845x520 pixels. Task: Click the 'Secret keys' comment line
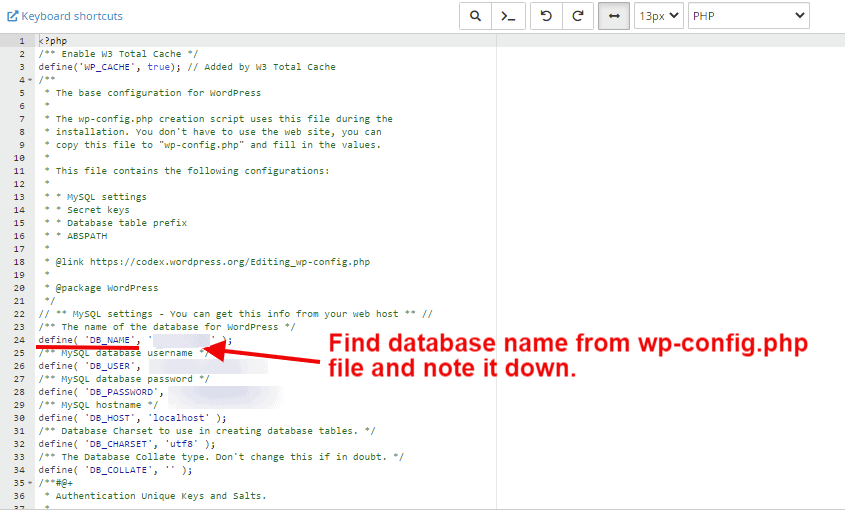point(87,210)
